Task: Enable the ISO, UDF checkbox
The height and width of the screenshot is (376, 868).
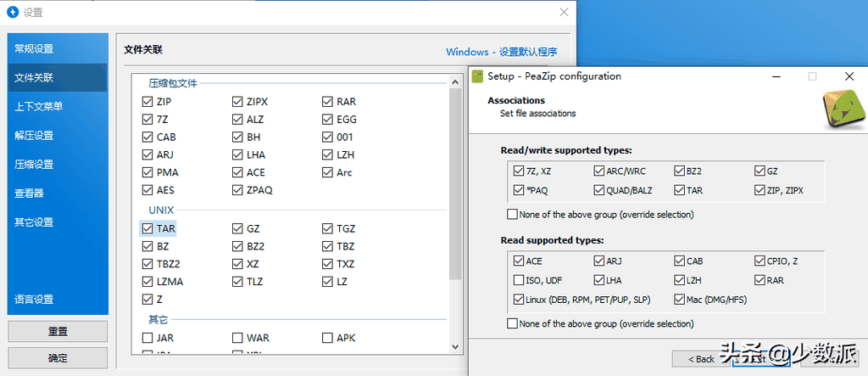Action: (519, 280)
